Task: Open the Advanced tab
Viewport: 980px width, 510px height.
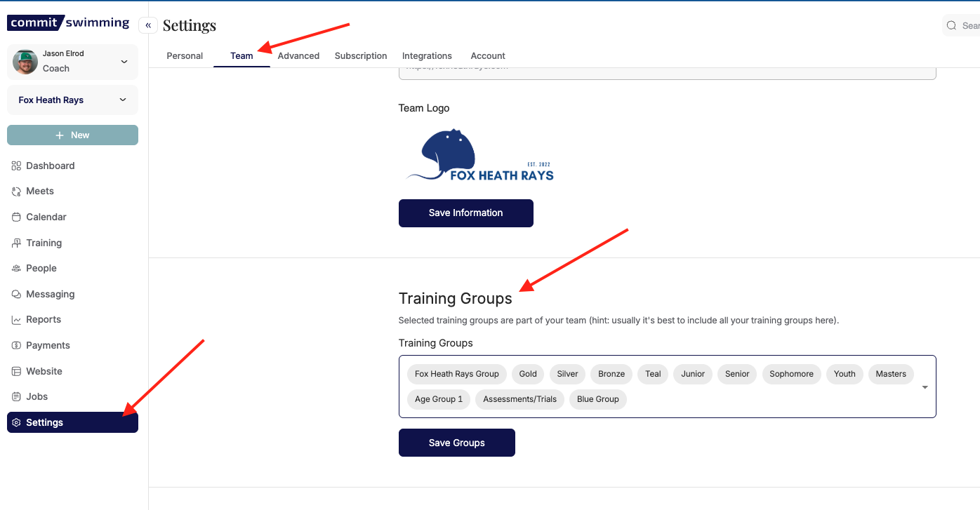Action: coord(298,55)
